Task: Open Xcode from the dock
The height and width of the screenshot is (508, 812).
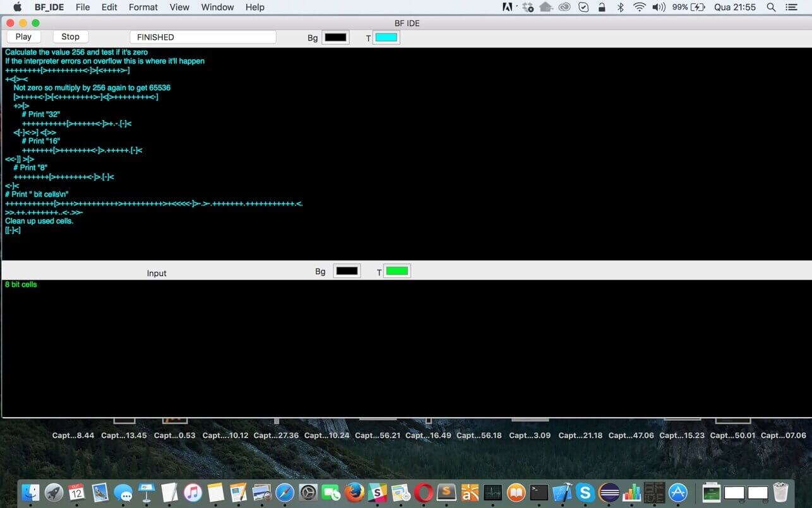Action: tap(562, 492)
